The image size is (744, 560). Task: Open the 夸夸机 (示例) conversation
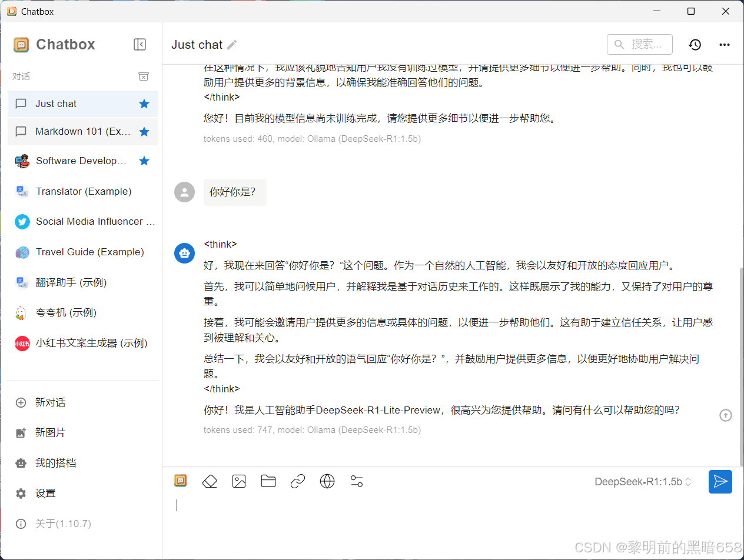click(x=82, y=312)
